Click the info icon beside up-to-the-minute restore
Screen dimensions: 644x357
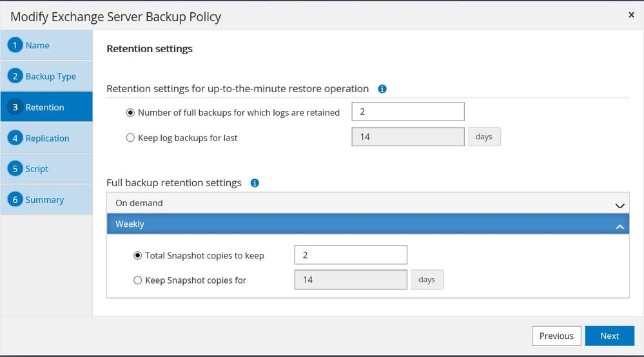[x=382, y=89]
